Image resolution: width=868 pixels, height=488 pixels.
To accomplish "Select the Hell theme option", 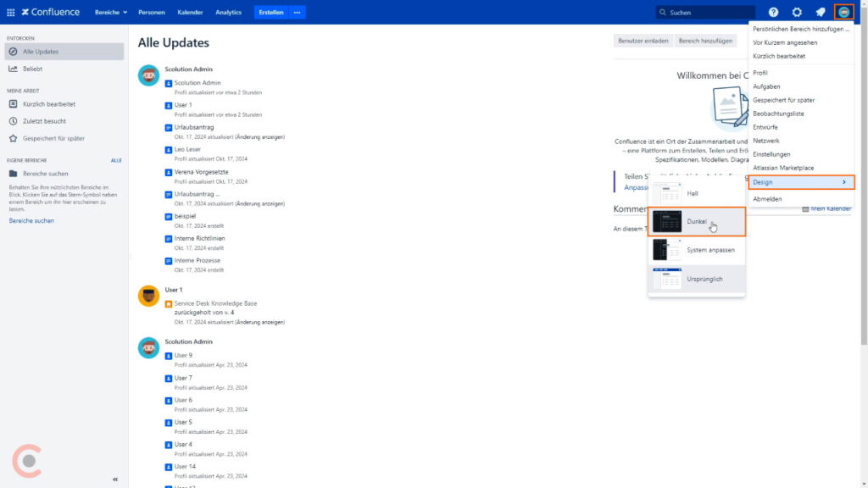I will [x=695, y=192].
